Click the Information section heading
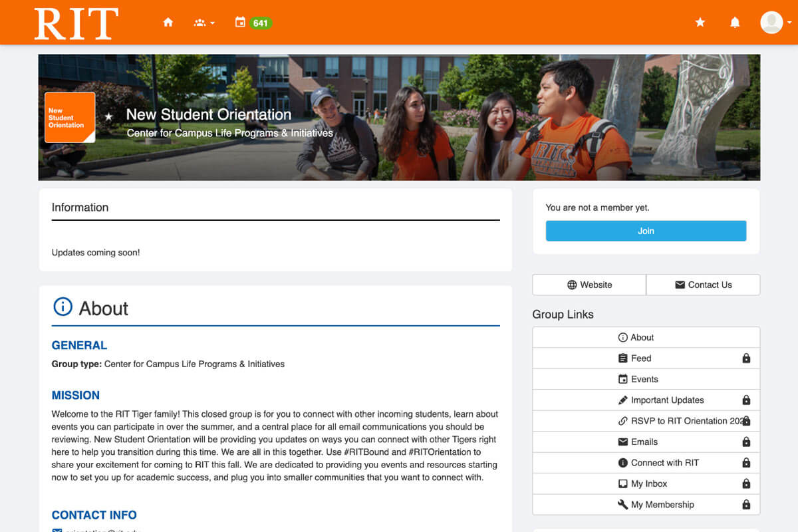Image resolution: width=798 pixels, height=532 pixels. point(80,207)
